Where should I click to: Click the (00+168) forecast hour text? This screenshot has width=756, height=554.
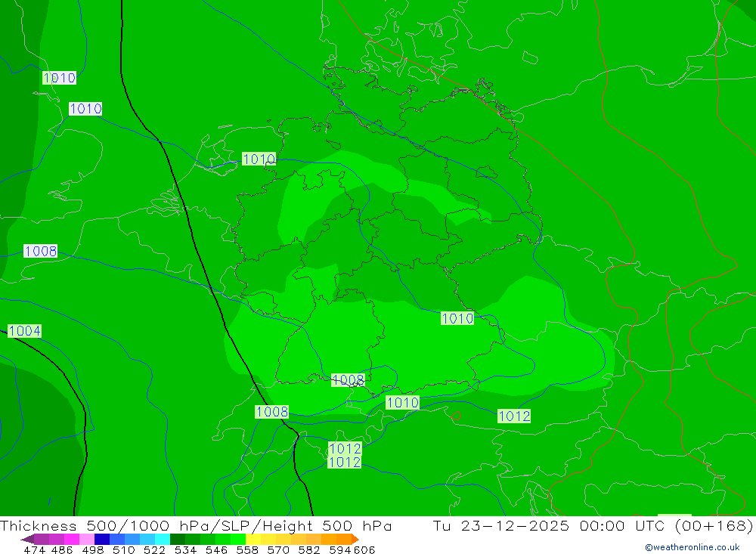coord(713,525)
